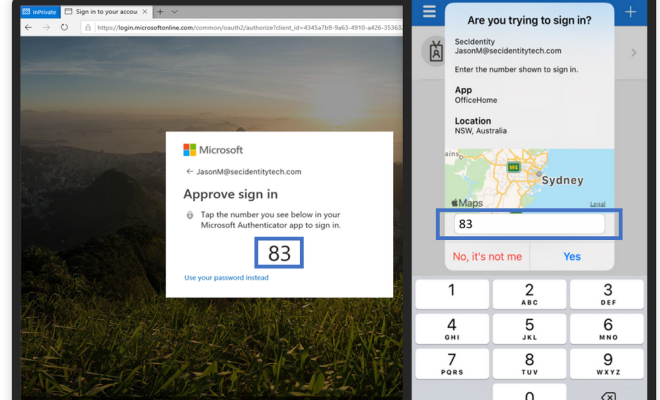The height and width of the screenshot is (400, 660).
Task: Click the Apple Maps logo
Action: [467, 203]
